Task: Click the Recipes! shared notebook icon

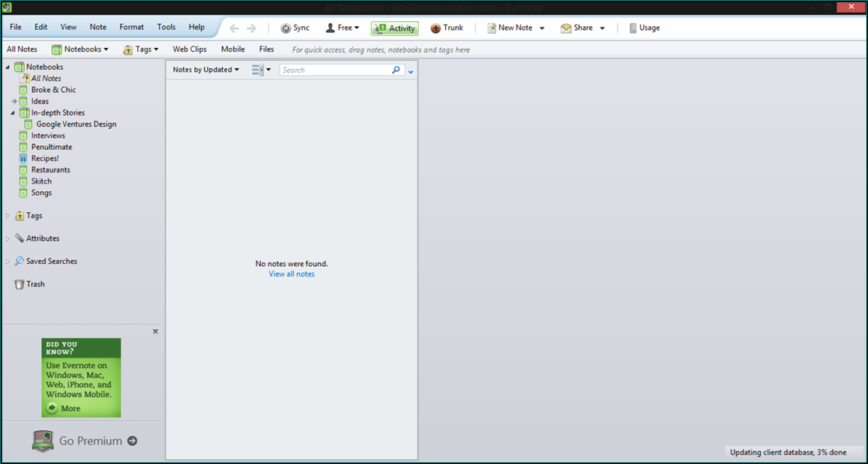Action: (23, 158)
